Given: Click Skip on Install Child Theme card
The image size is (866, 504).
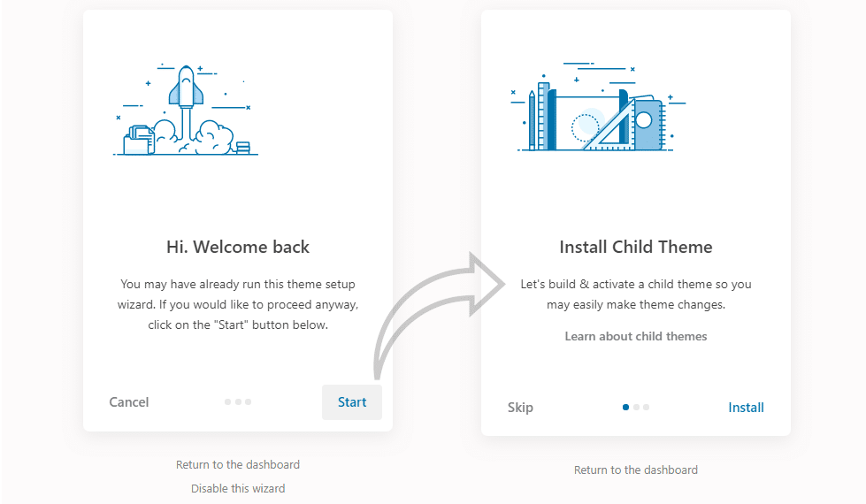Looking at the screenshot, I should 520,408.
